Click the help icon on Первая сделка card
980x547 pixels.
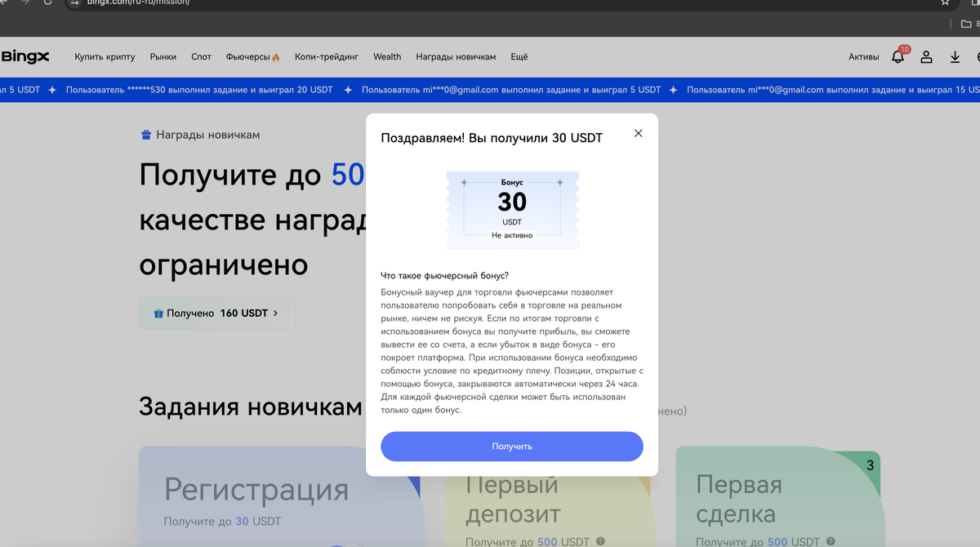point(831,541)
